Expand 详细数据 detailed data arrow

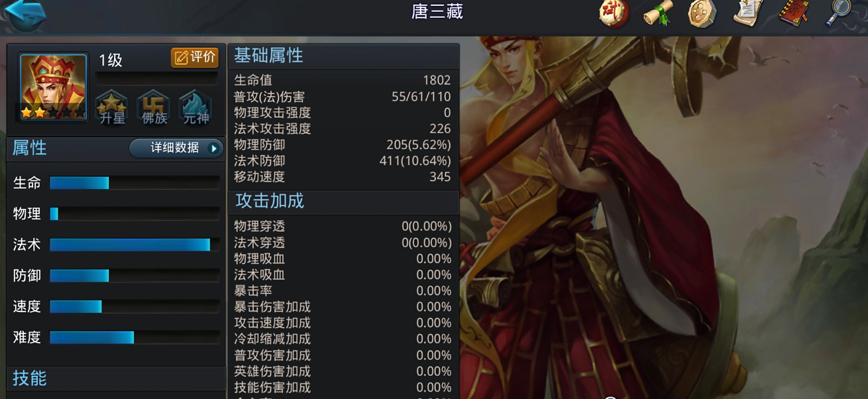tap(176, 148)
